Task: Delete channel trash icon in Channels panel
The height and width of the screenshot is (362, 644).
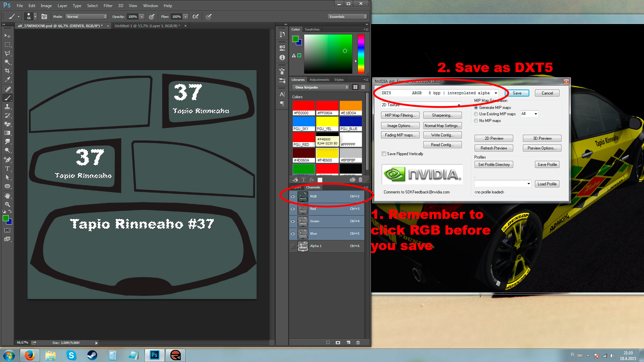Action: click(358, 343)
